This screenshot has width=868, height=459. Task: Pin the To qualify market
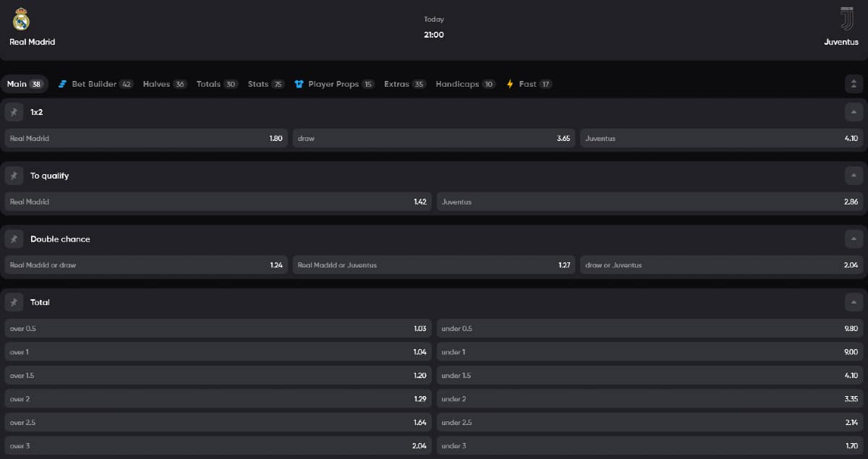pyautogui.click(x=14, y=176)
